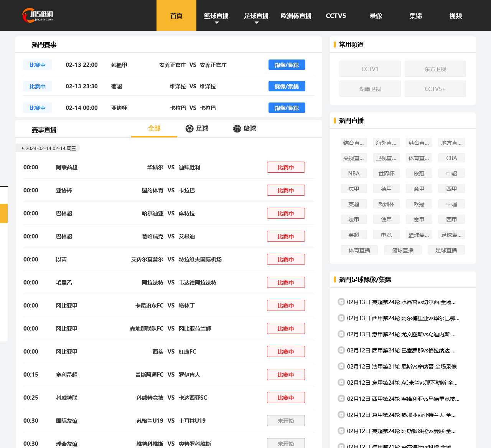The width and height of the screenshot is (491, 448).
Task: Click 錄像/集錦 button for 韩篮甲 match
Action: point(287,65)
